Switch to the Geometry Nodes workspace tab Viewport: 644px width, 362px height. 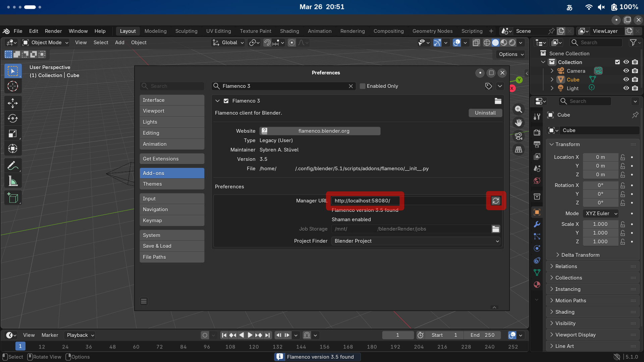[432, 31]
